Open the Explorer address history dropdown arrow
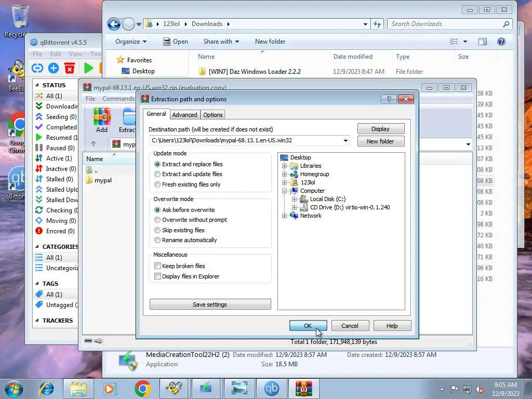The width and height of the screenshot is (532, 399). click(365, 24)
